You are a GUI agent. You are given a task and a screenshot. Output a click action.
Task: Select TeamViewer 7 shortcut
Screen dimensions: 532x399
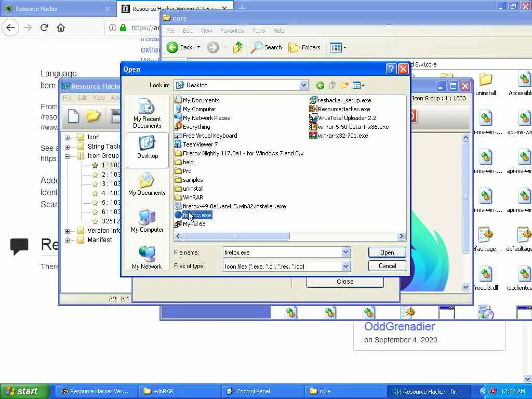point(196,144)
